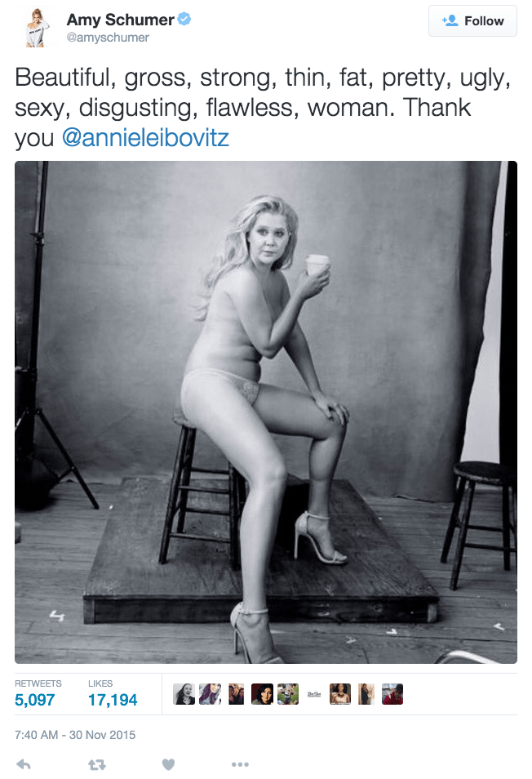Screen dimensions: 532x779
Task: Click the fourth liker avatar with dark hair
Action: (262, 694)
